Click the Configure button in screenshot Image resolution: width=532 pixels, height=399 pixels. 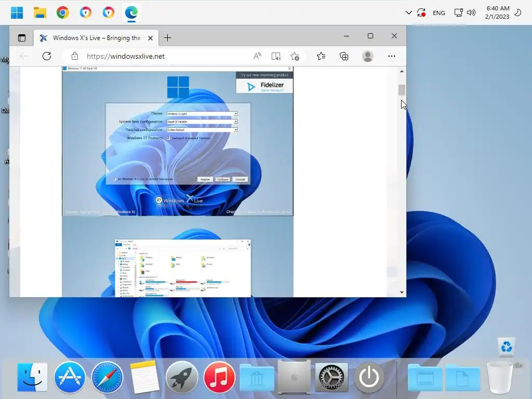222,179
